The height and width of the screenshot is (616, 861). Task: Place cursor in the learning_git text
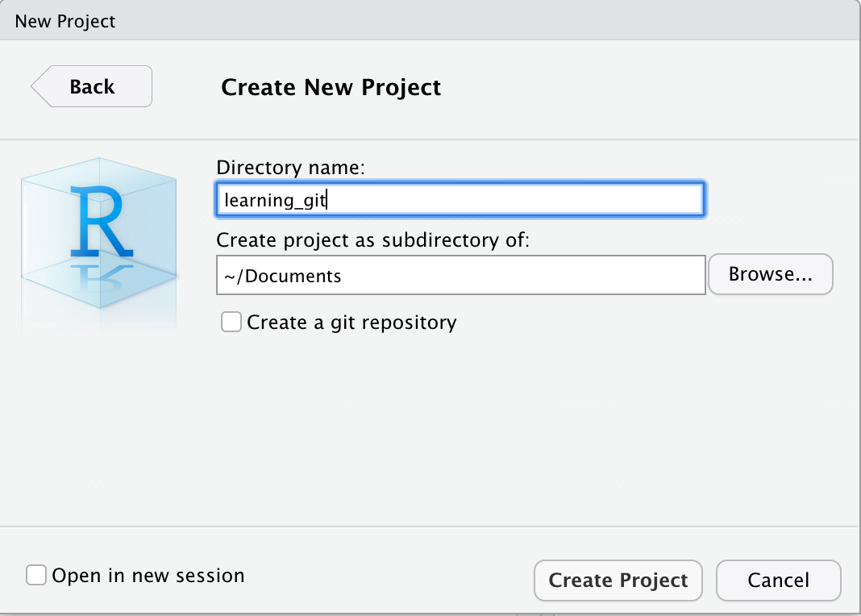point(275,201)
